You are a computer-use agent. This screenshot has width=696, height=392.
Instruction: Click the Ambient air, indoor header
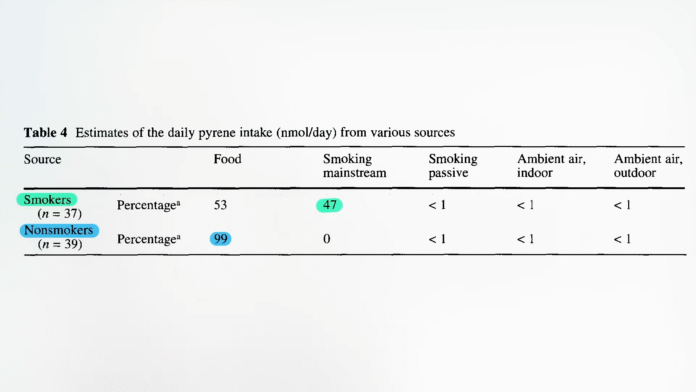[551, 166]
